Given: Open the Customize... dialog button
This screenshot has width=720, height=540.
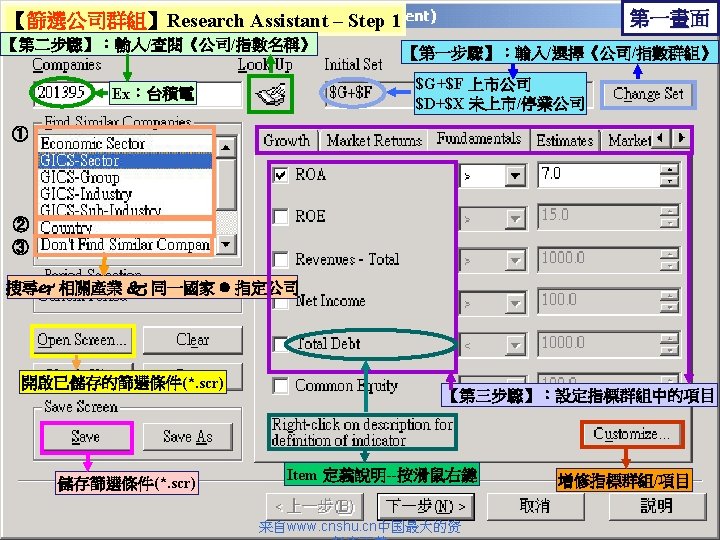Looking at the screenshot, I should click(631, 434).
